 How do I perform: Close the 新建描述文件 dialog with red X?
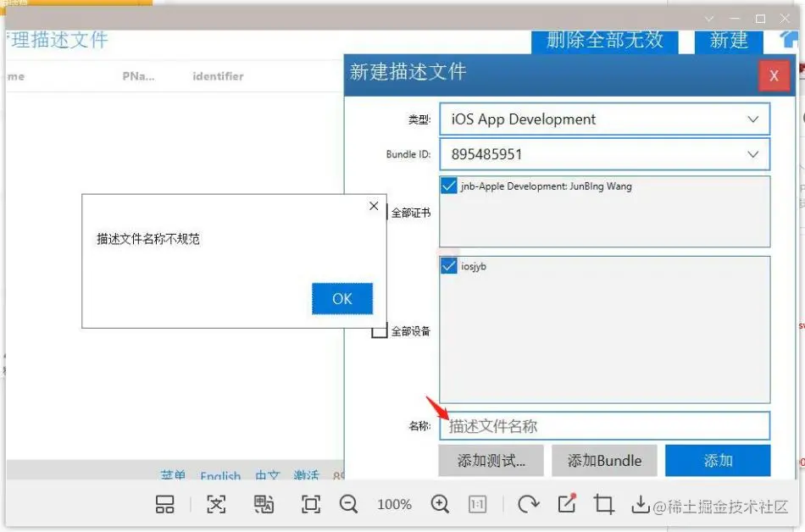(x=774, y=76)
